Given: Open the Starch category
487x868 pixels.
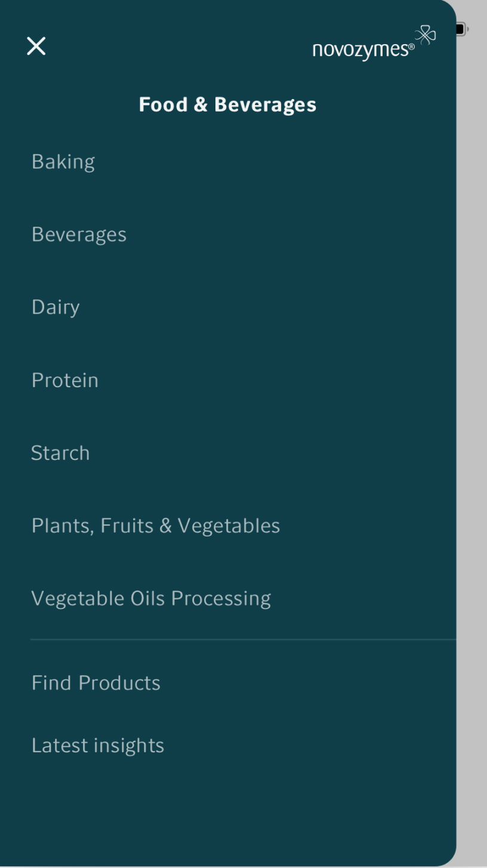Looking at the screenshot, I should click(60, 453).
